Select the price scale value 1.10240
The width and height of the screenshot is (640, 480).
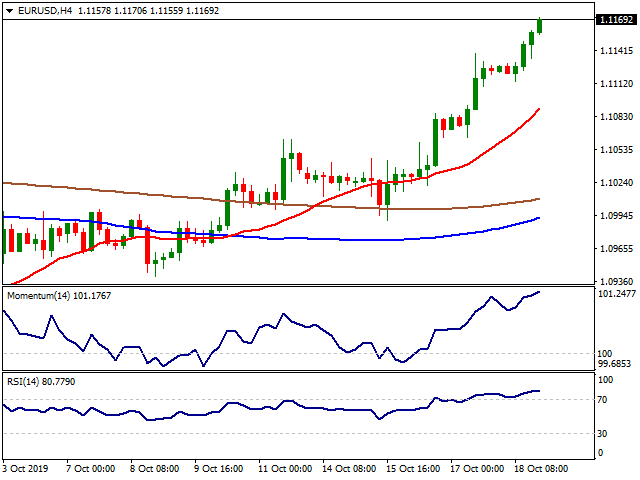point(616,182)
